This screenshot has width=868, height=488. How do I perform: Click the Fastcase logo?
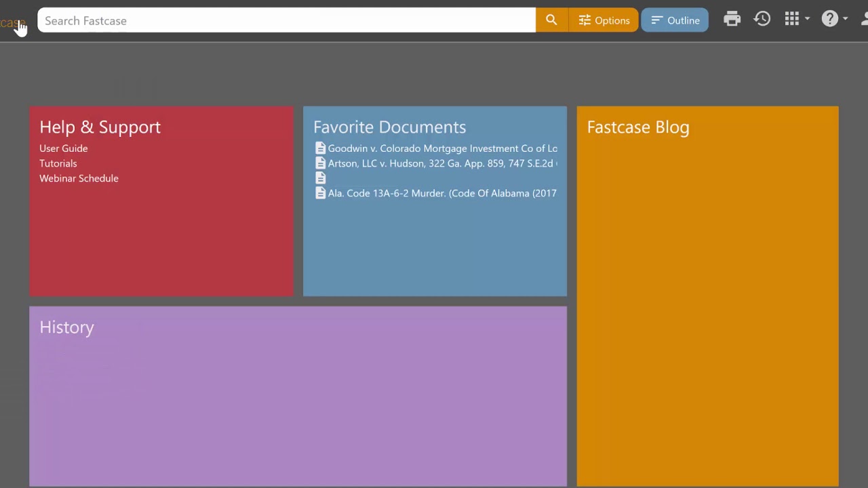click(x=11, y=23)
